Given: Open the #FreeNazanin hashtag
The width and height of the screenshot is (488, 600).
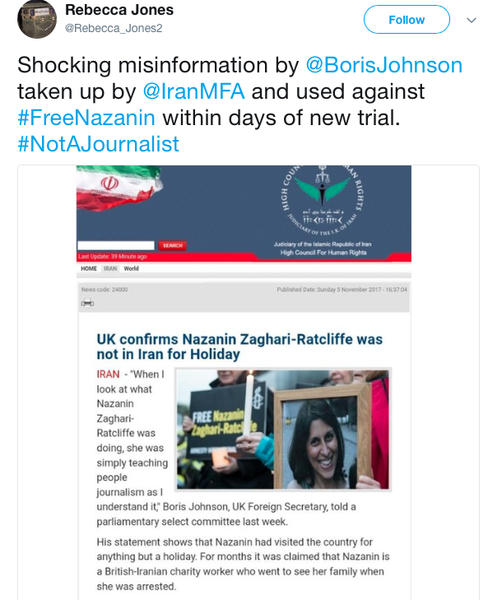Looking at the screenshot, I should (87, 117).
